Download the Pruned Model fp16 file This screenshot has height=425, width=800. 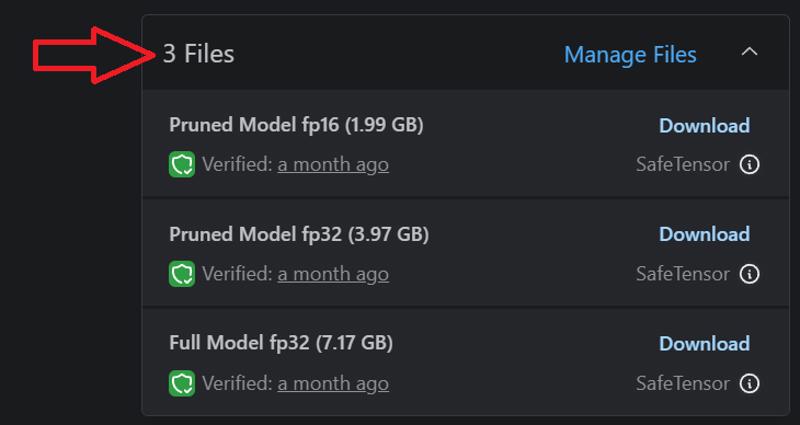704,126
